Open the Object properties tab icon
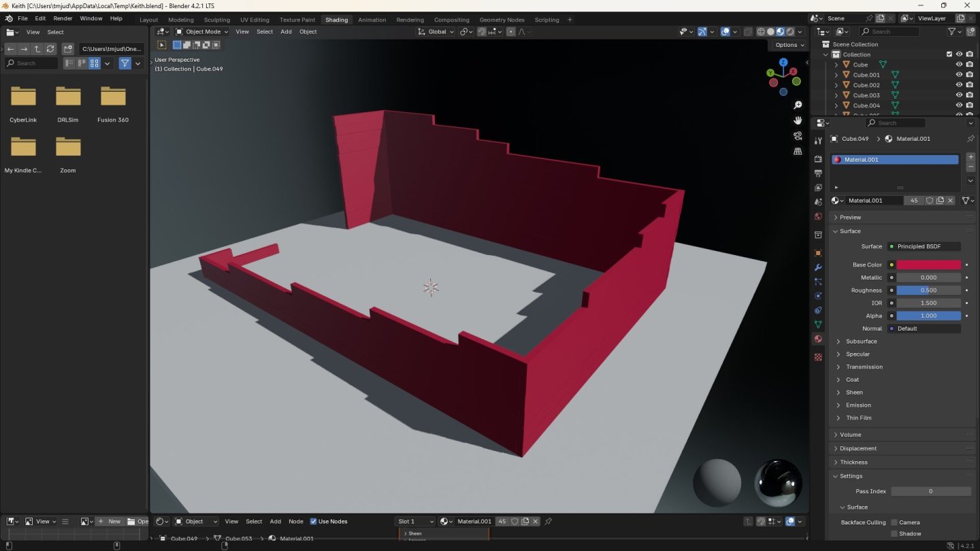Viewport: 980px width, 551px height. [818, 253]
